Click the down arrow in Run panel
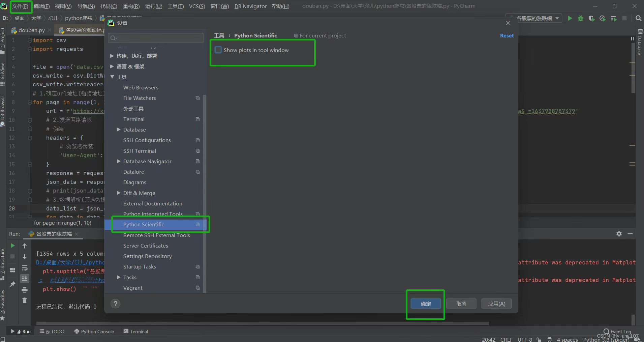The height and width of the screenshot is (342, 644). (25, 257)
